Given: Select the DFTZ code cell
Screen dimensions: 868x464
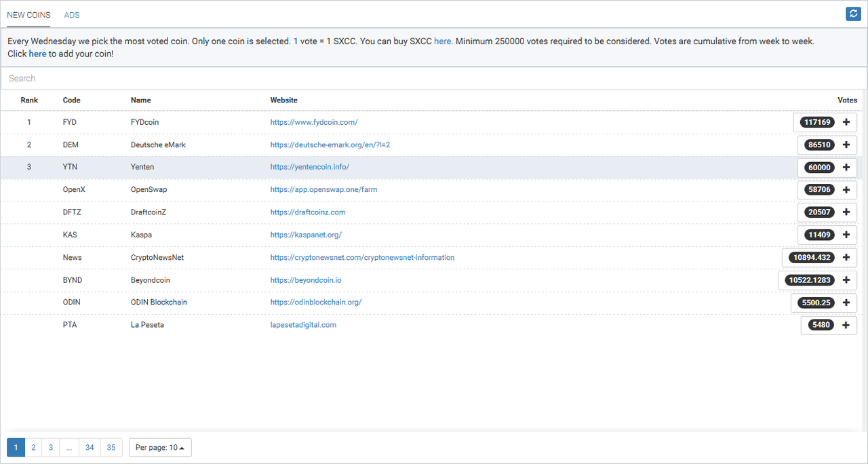Looking at the screenshot, I should click(72, 212).
